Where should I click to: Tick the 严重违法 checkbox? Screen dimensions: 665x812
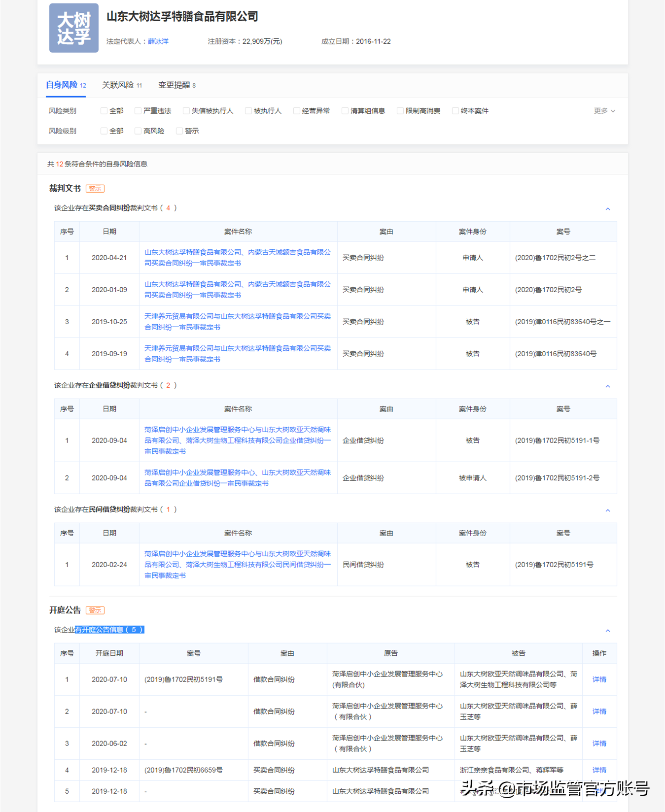[138, 111]
